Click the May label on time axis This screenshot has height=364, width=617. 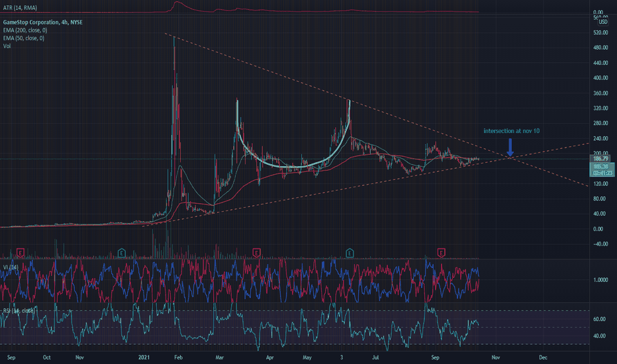[x=307, y=357]
